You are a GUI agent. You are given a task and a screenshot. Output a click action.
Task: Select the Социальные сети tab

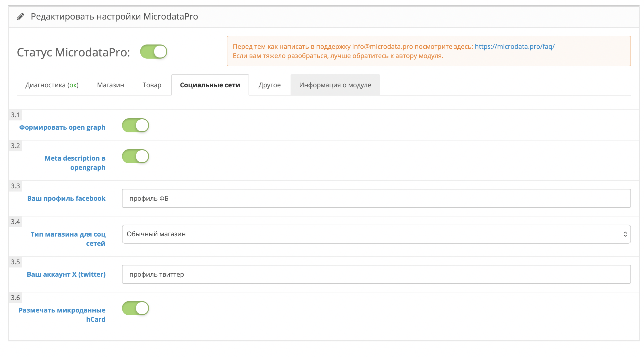click(x=210, y=85)
